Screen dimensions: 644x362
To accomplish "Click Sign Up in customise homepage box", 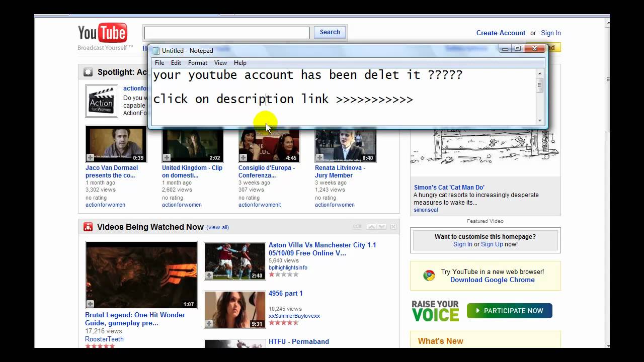I will [492, 244].
